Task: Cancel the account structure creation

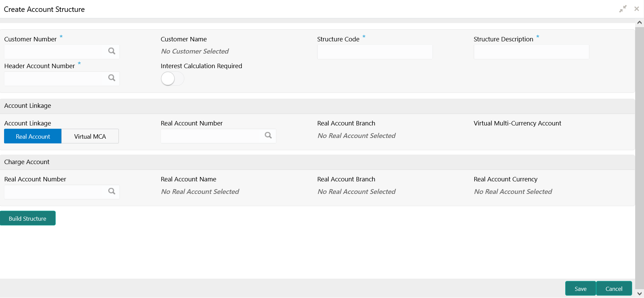Action: [x=614, y=289]
